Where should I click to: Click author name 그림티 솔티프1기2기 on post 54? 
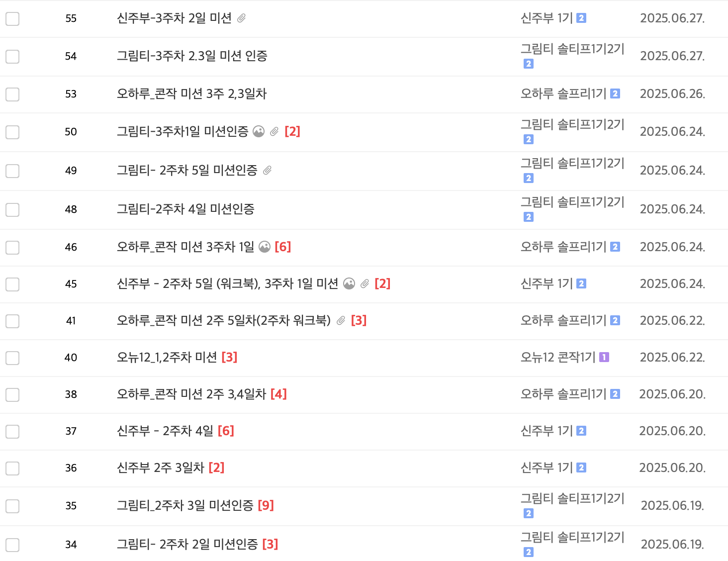point(572,50)
